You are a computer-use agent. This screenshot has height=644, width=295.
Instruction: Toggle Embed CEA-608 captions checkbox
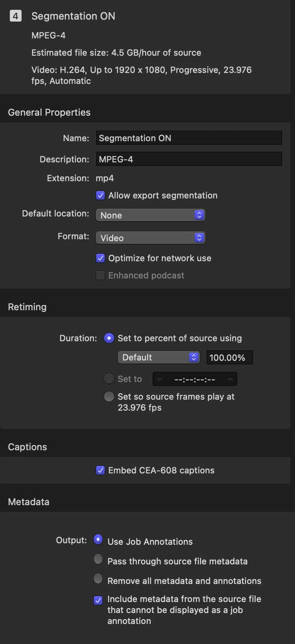point(100,470)
